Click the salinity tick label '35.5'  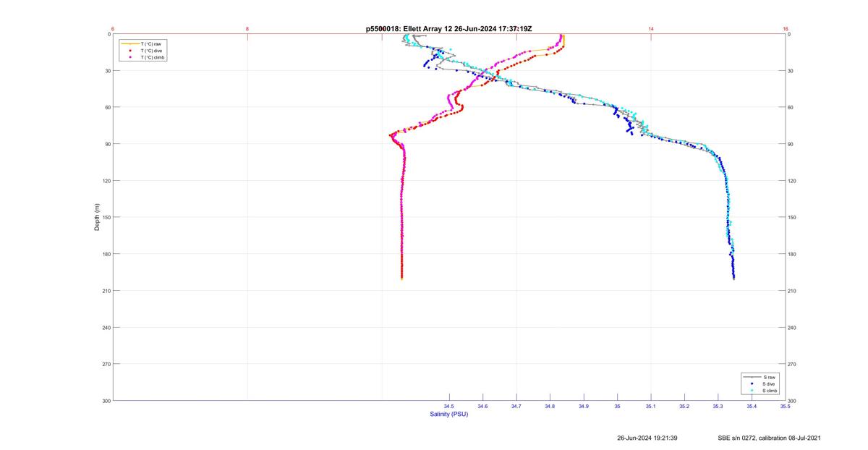coord(785,407)
